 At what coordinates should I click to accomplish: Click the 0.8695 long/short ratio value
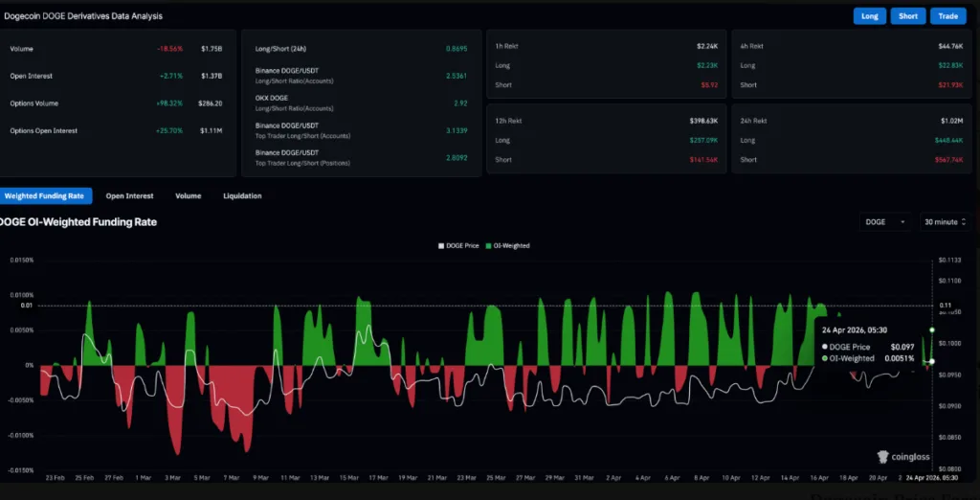pos(457,49)
